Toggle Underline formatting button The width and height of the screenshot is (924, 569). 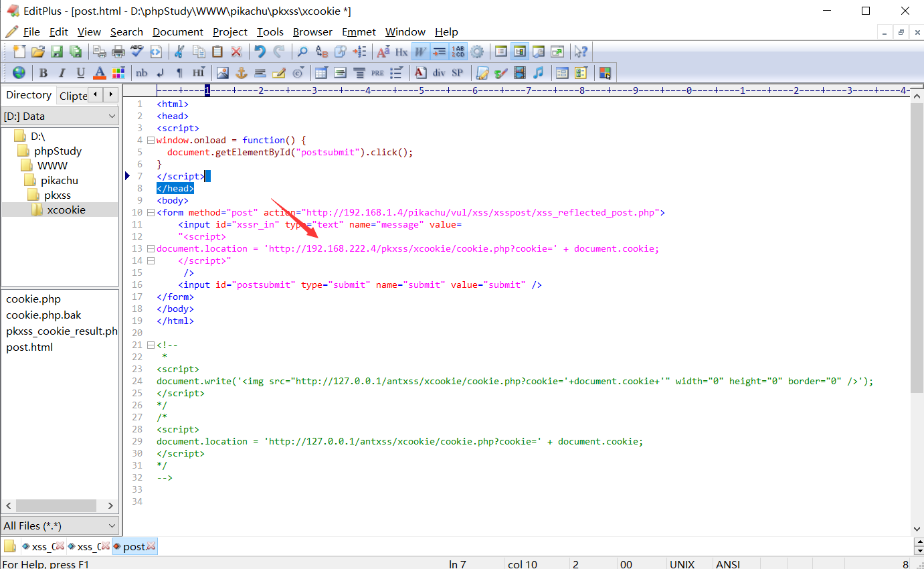(x=81, y=72)
